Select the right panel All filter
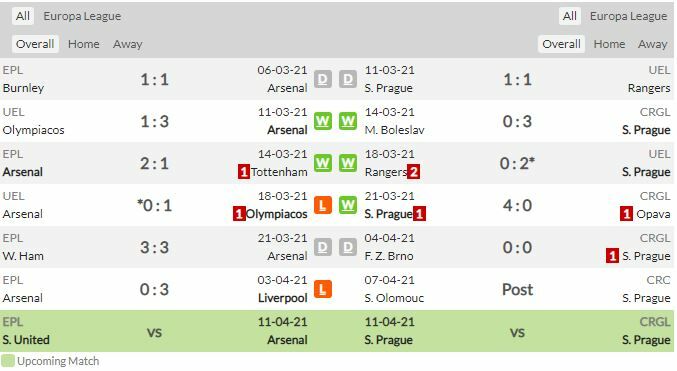The width and height of the screenshot is (677, 371). [x=569, y=16]
